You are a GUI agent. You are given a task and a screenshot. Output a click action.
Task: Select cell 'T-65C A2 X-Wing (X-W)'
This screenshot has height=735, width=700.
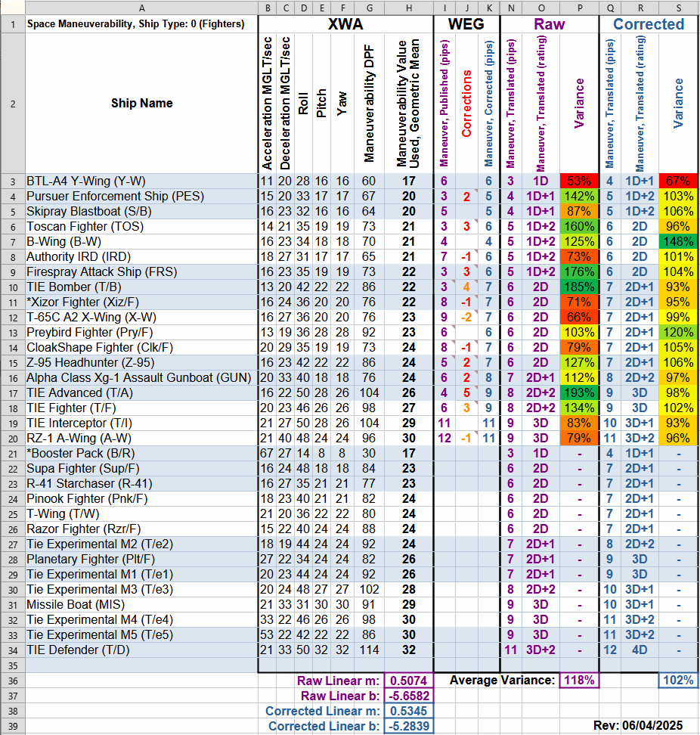tap(141, 318)
